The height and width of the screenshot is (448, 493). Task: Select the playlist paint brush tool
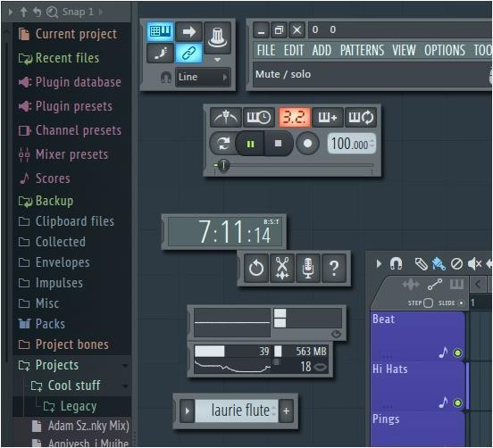(439, 264)
